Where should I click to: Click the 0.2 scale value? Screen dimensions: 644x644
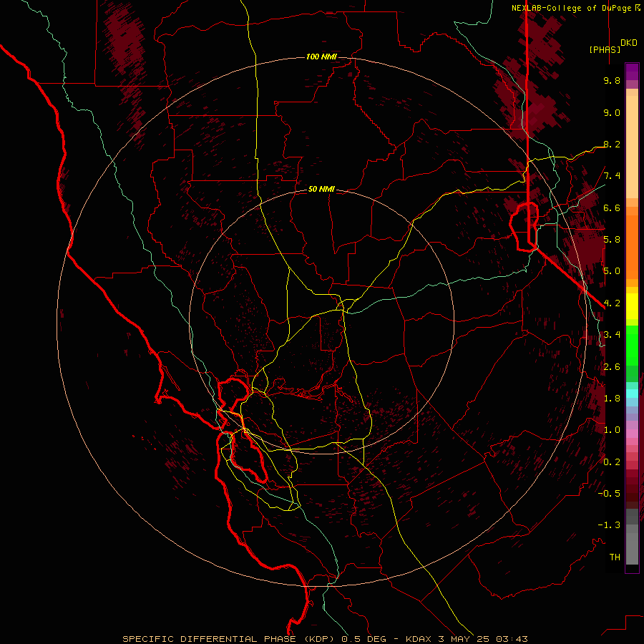tap(612, 462)
